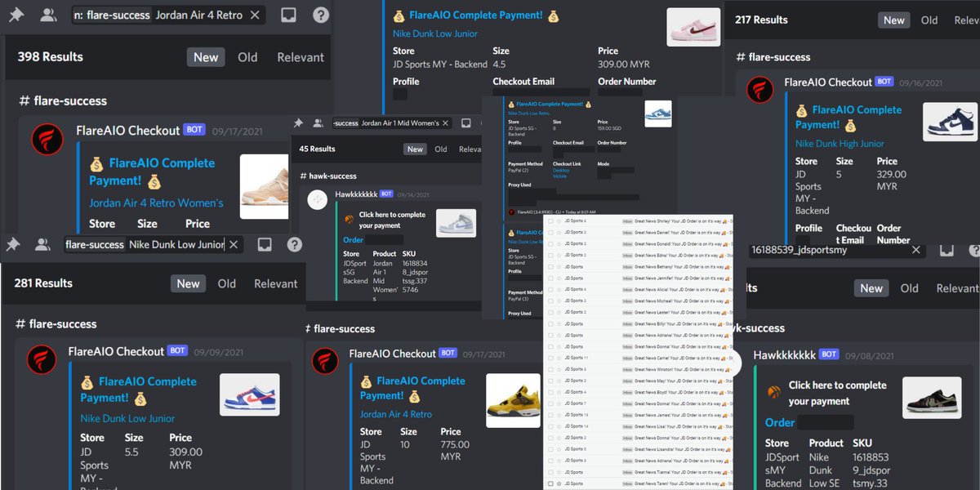This screenshot has width=980, height=490.
Task: Switch to Old sorting in the 281 Results window
Action: pyautogui.click(x=227, y=283)
